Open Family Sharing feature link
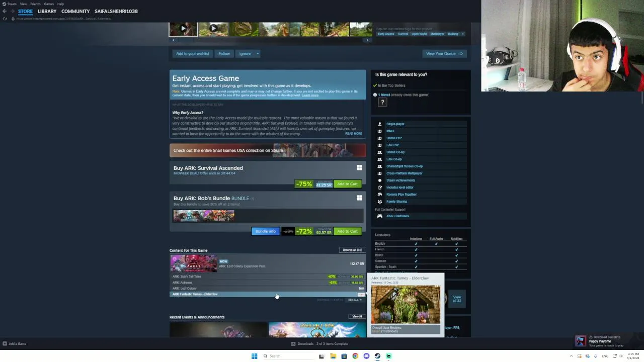644x362 pixels. pos(396,201)
